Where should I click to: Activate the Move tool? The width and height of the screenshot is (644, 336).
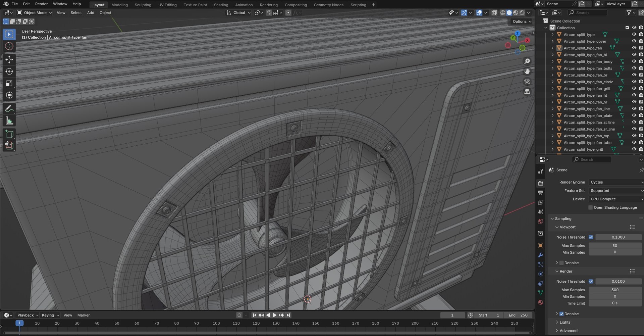[9, 60]
